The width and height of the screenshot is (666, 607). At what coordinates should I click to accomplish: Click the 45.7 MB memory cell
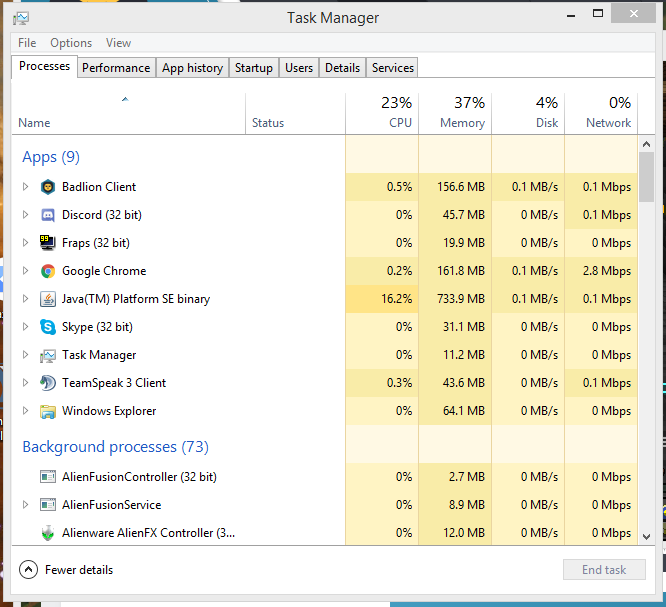coord(455,215)
